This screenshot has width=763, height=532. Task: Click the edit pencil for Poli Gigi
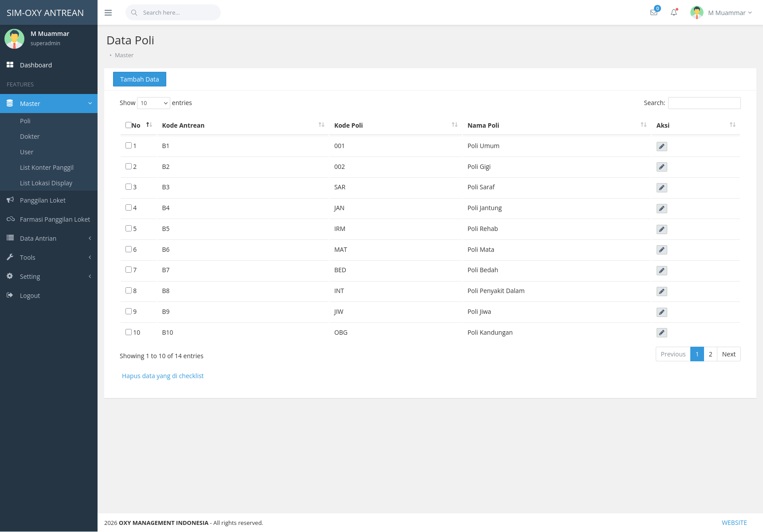[x=661, y=167]
